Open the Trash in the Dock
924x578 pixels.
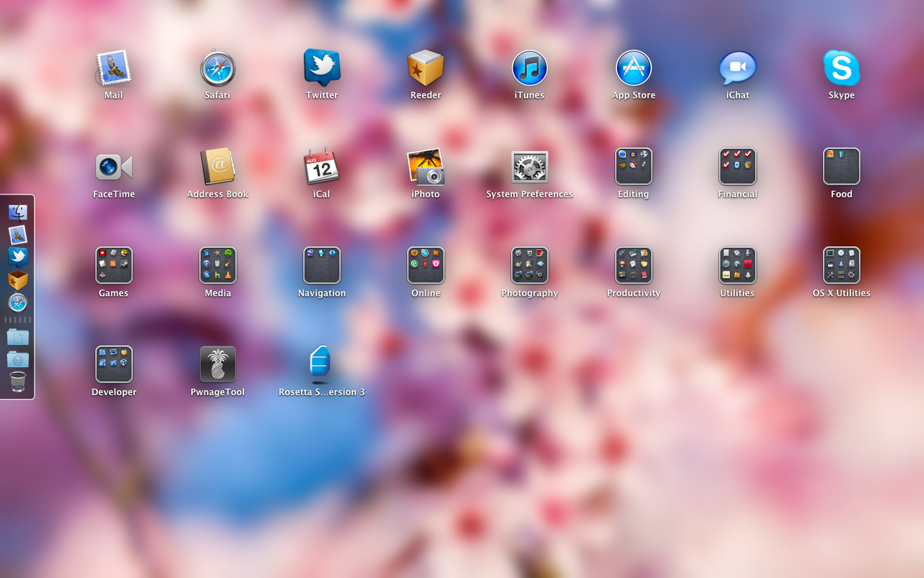coord(18,381)
